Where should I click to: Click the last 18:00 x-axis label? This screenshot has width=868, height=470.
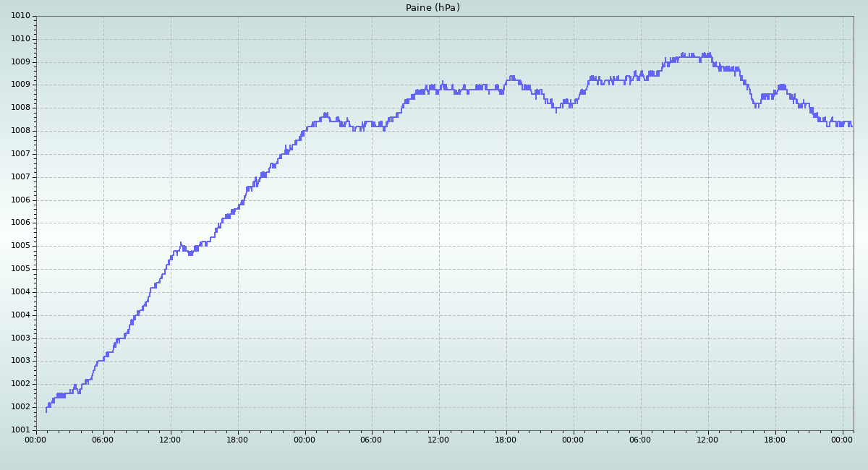click(775, 439)
